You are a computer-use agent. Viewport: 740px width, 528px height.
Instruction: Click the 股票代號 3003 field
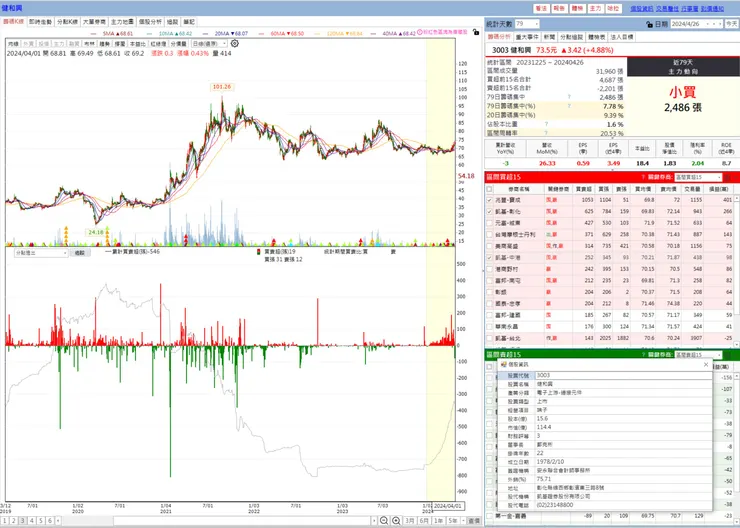[623, 376]
